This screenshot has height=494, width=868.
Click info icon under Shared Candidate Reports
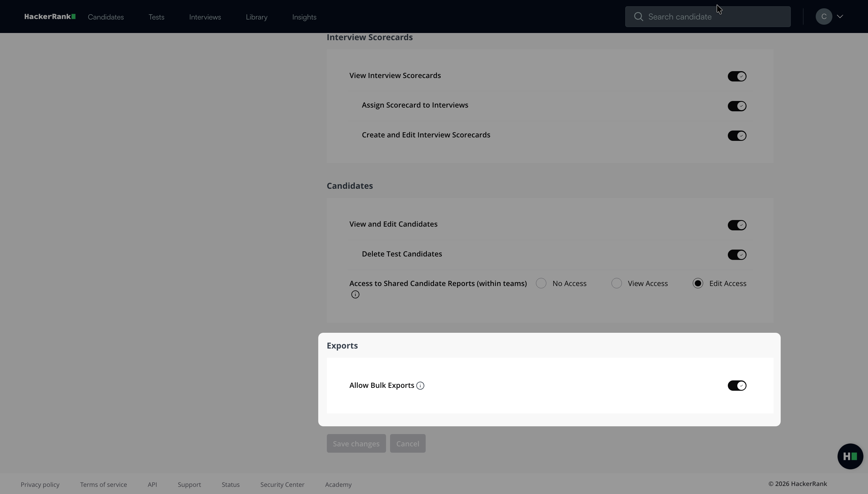[x=355, y=295]
